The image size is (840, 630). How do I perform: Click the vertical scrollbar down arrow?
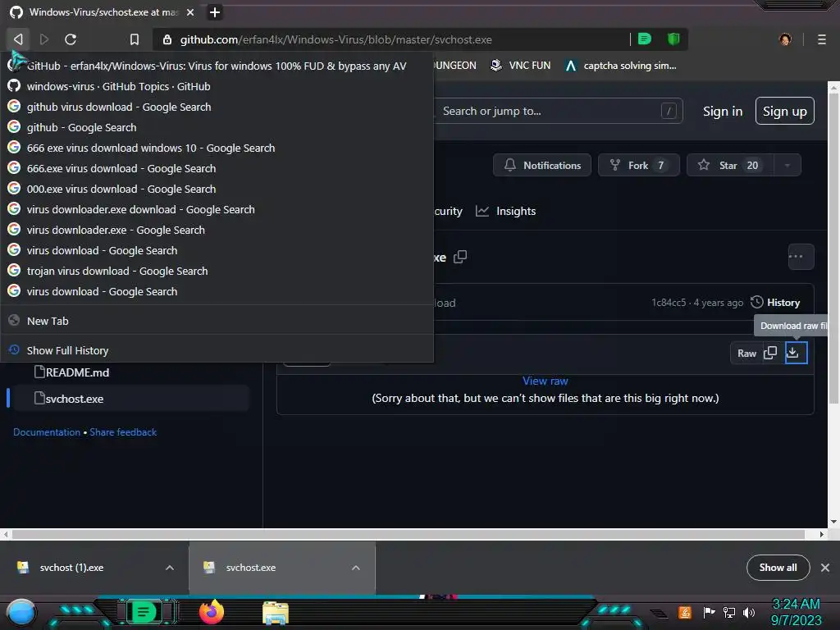pos(833,522)
